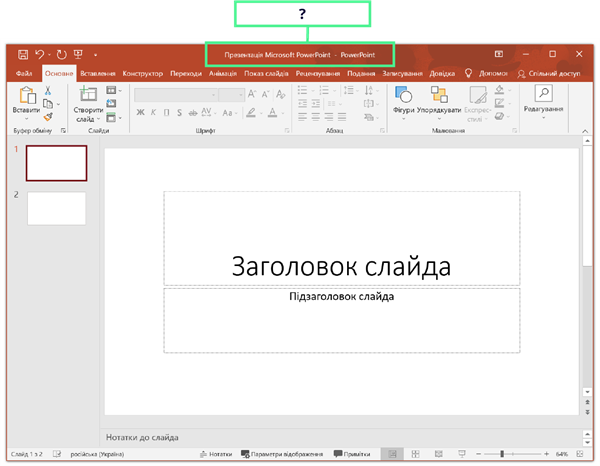Open the Фігури shapes gallery
This screenshot has width=600, height=466.
pos(403,104)
